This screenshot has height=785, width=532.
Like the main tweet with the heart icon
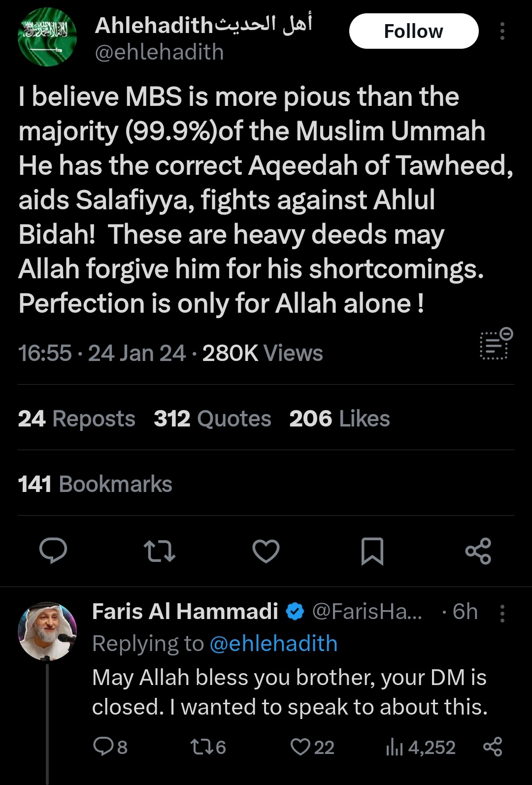coord(266,551)
